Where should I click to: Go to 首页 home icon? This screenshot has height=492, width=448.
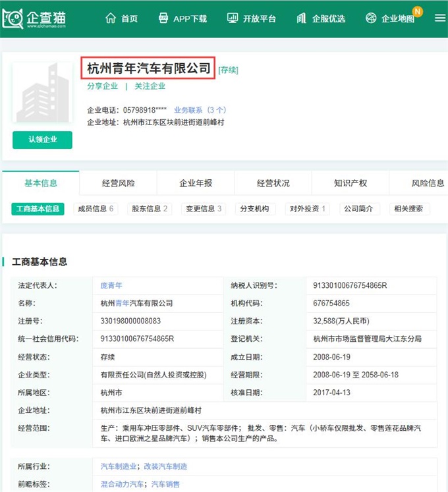121,18
